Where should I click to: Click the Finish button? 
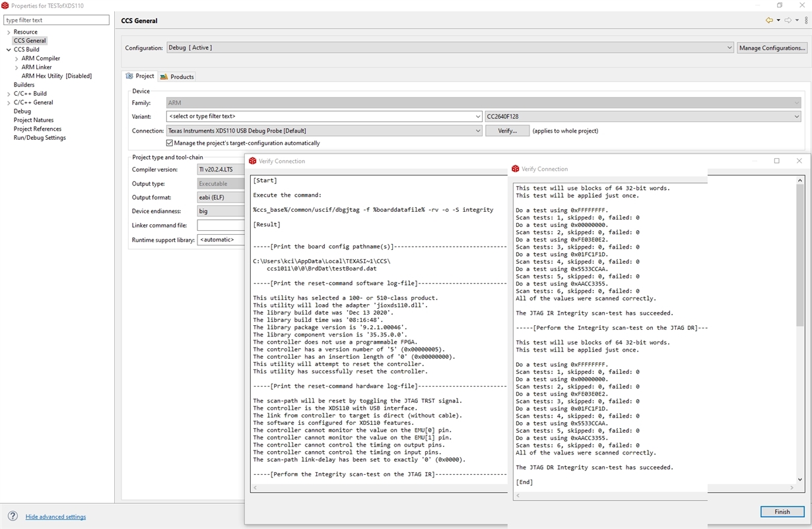tap(782, 511)
